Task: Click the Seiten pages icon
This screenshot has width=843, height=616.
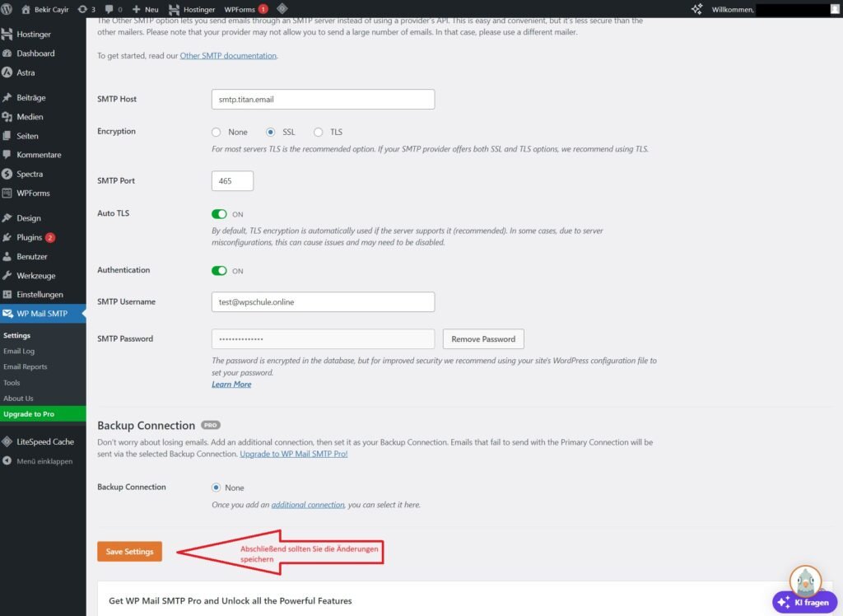Action: click(x=7, y=136)
